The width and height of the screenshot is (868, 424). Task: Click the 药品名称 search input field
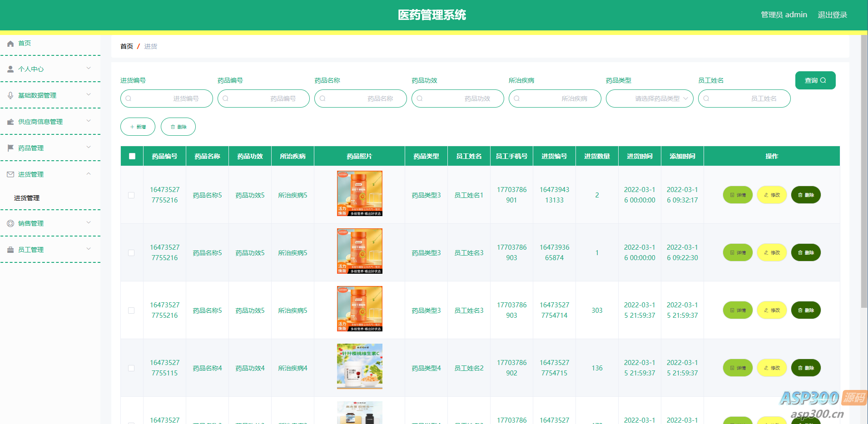(361, 99)
